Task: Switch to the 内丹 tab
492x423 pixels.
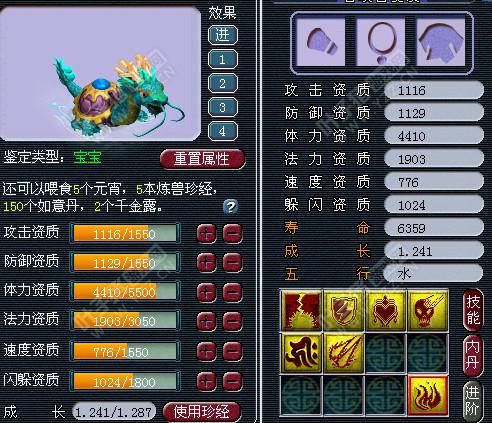Action: point(473,355)
